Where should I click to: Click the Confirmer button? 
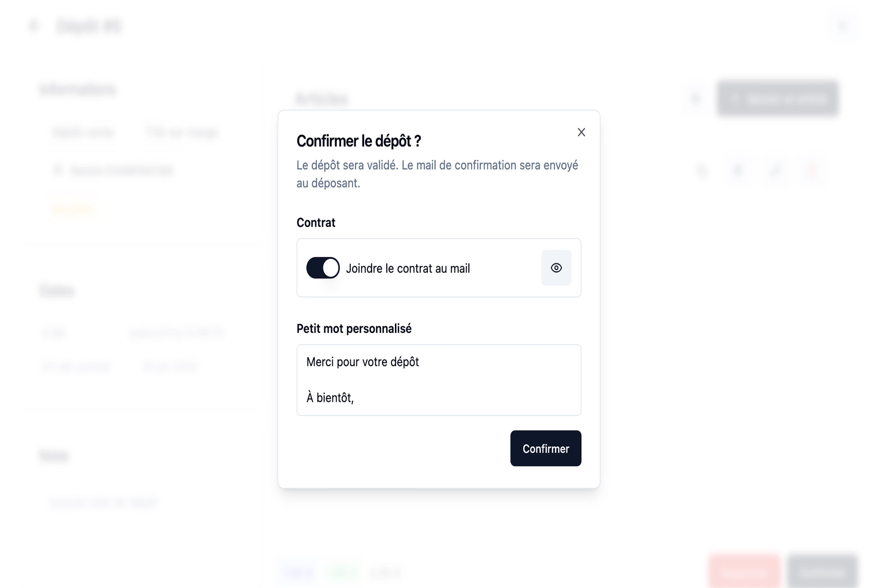coord(545,448)
